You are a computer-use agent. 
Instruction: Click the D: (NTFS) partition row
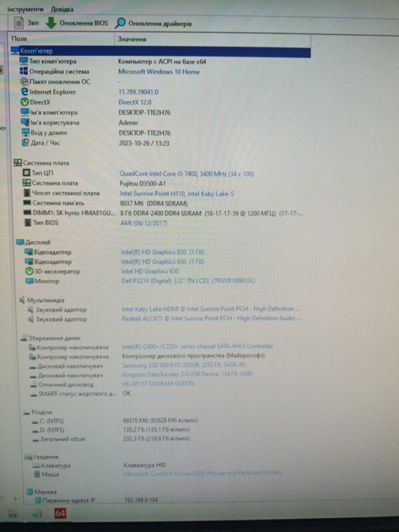tap(111, 430)
